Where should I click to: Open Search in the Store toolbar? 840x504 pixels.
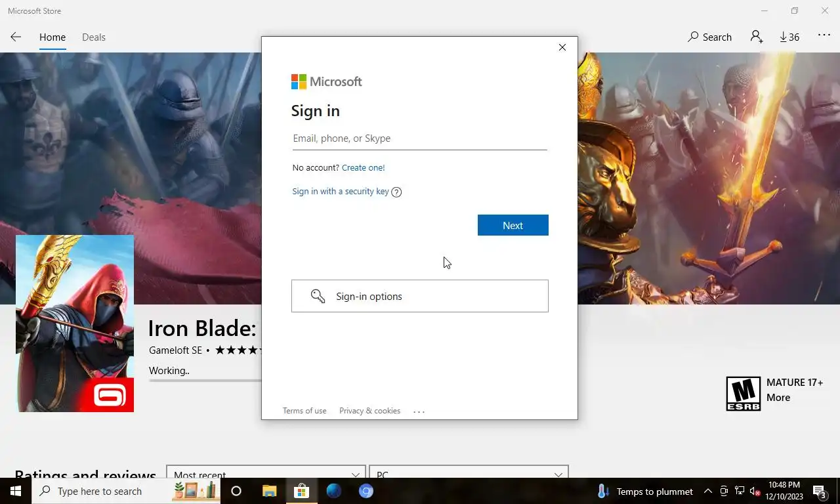point(709,37)
